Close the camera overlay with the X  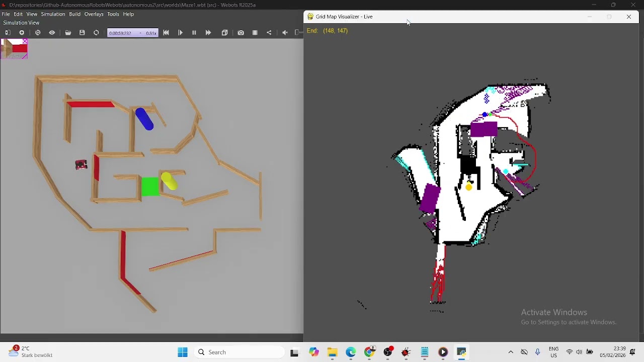(x=25, y=41)
